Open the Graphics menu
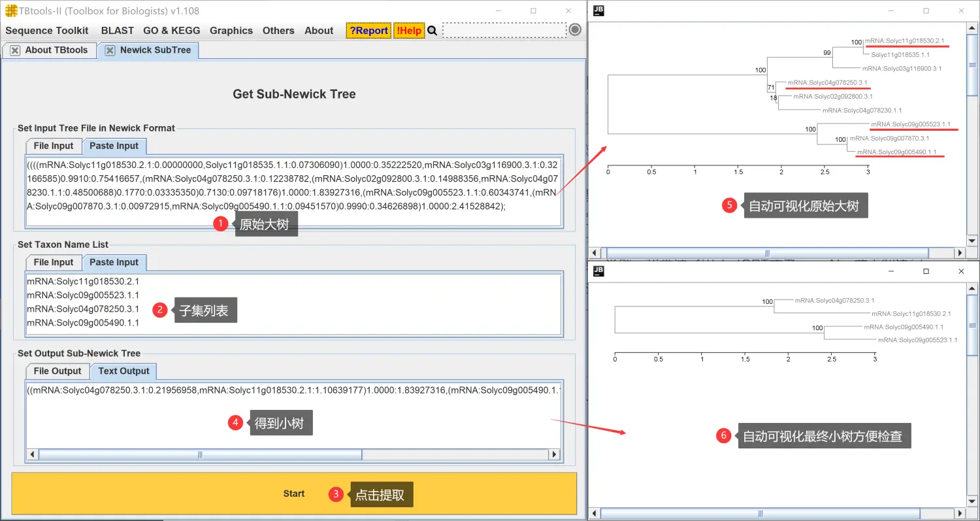 coord(231,31)
